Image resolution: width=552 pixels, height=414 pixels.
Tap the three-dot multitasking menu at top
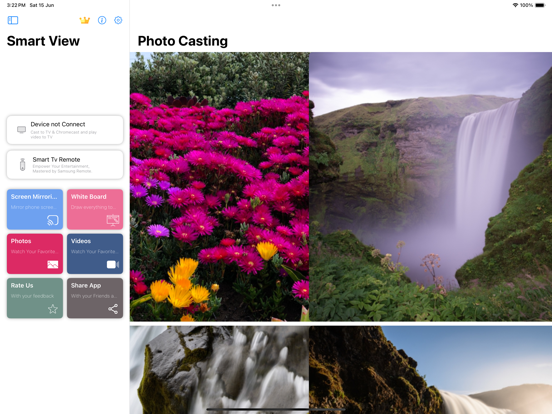(x=276, y=5)
